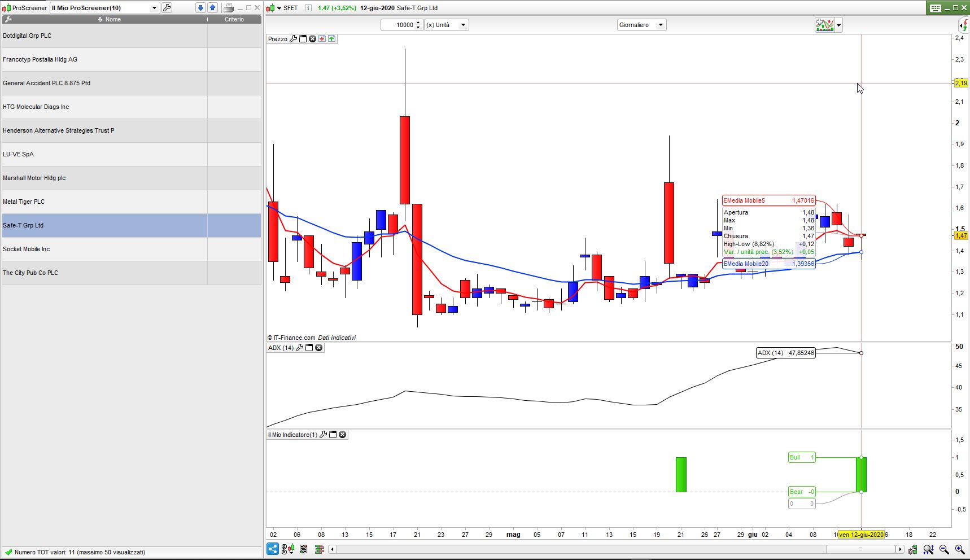Click the Prezzo panel label
Screen dimensions: 970x560
pyautogui.click(x=278, y=39)
